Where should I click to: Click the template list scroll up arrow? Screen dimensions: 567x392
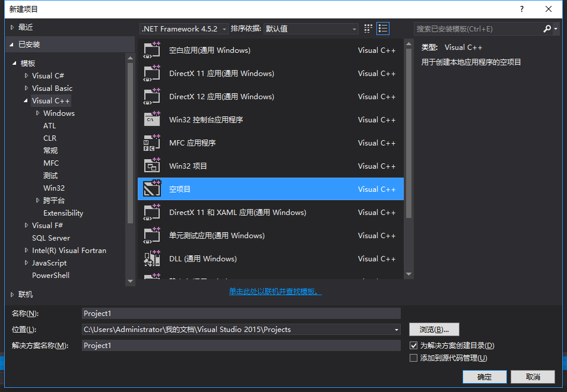[408, 44]
